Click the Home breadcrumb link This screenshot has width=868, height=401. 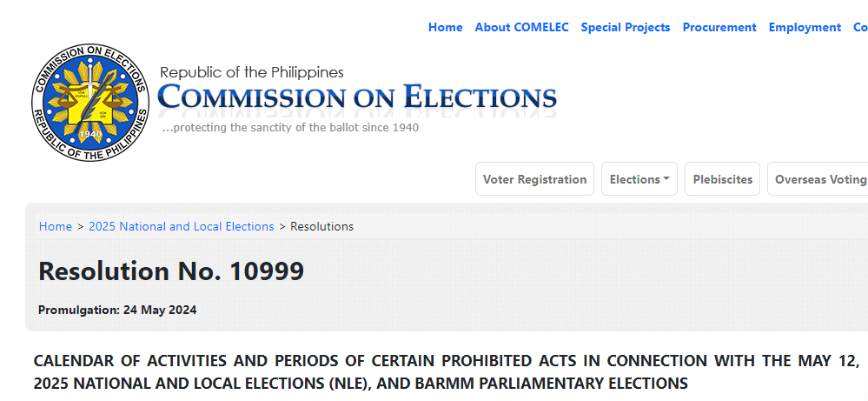pyautogui.click(x=56, y=226)
